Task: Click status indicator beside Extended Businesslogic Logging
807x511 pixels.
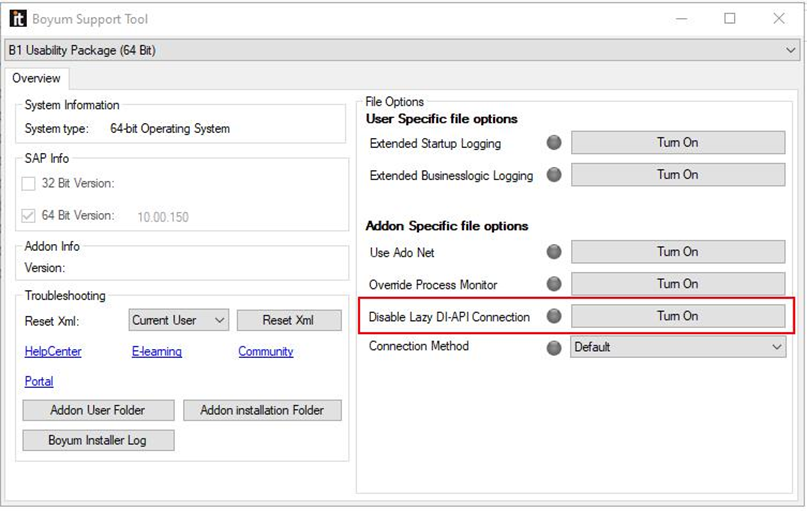Action: coord(554,174)
